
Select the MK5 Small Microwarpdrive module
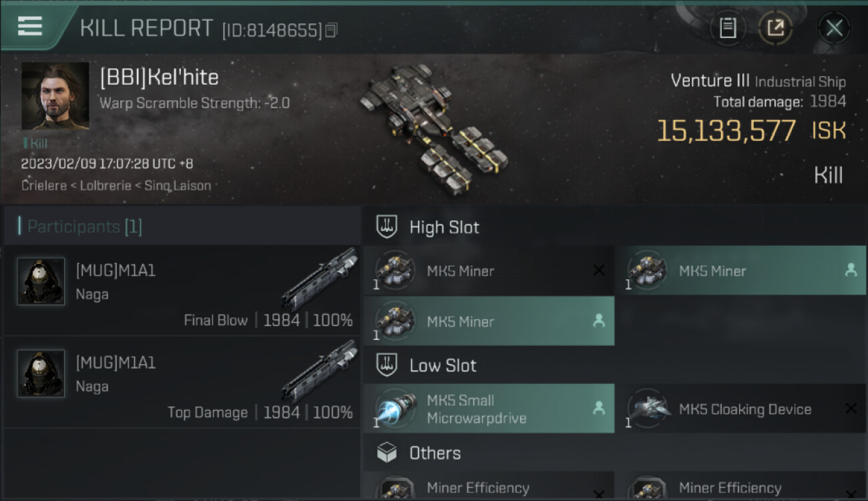point(489,409)
